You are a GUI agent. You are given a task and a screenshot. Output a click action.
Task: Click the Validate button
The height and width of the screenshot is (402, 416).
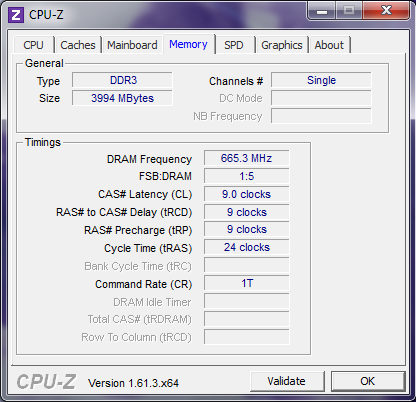(x=287, y=381)
